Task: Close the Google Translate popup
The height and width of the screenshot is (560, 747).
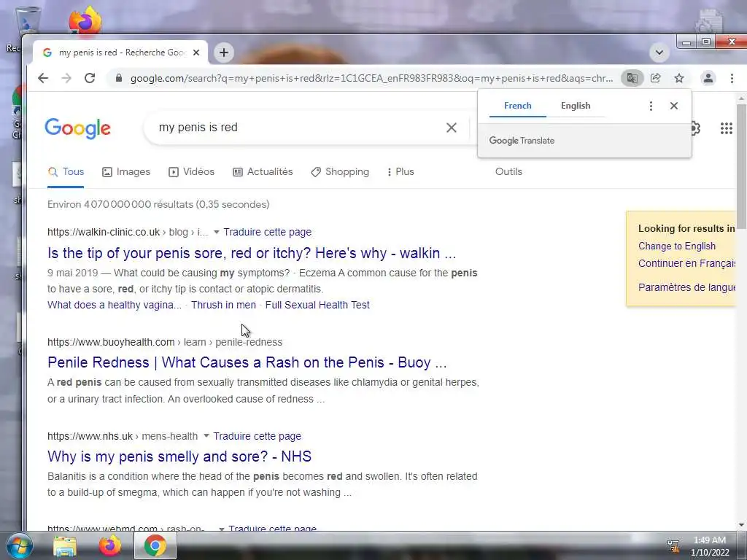Action: pos(673,106)
